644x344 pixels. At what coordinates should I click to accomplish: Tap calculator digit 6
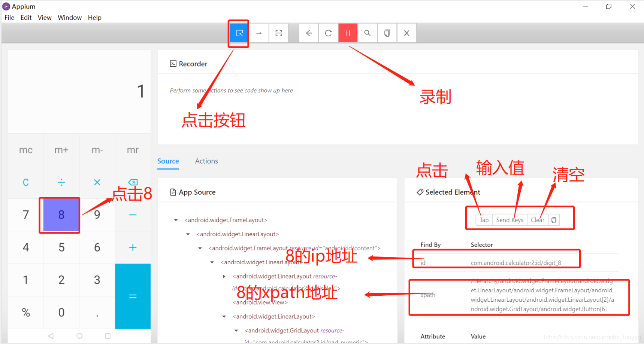(x=97, y=247)
